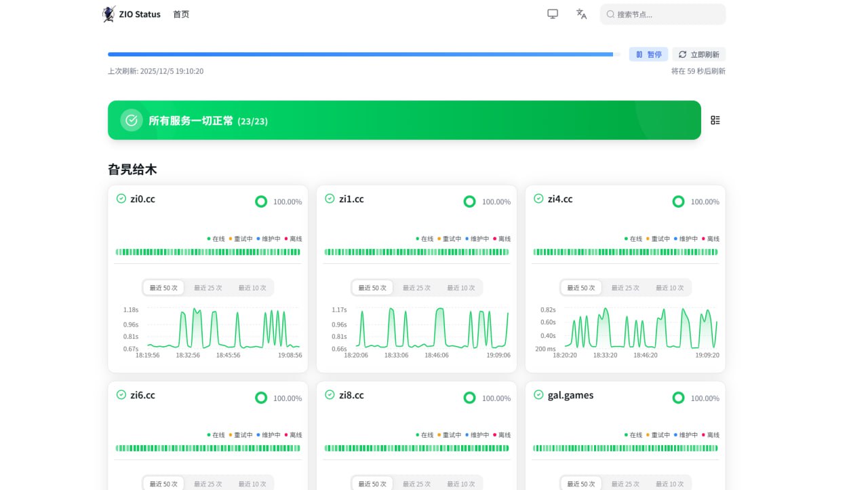Toggle the monitor display theme icon
This screenshot has height=490, width=868.
[553, 14]
